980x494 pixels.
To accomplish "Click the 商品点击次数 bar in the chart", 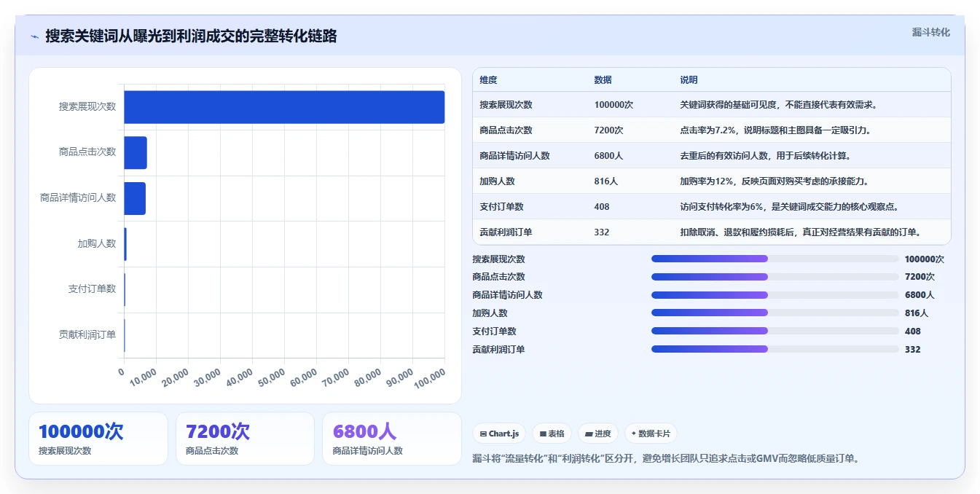I will 136,152.
